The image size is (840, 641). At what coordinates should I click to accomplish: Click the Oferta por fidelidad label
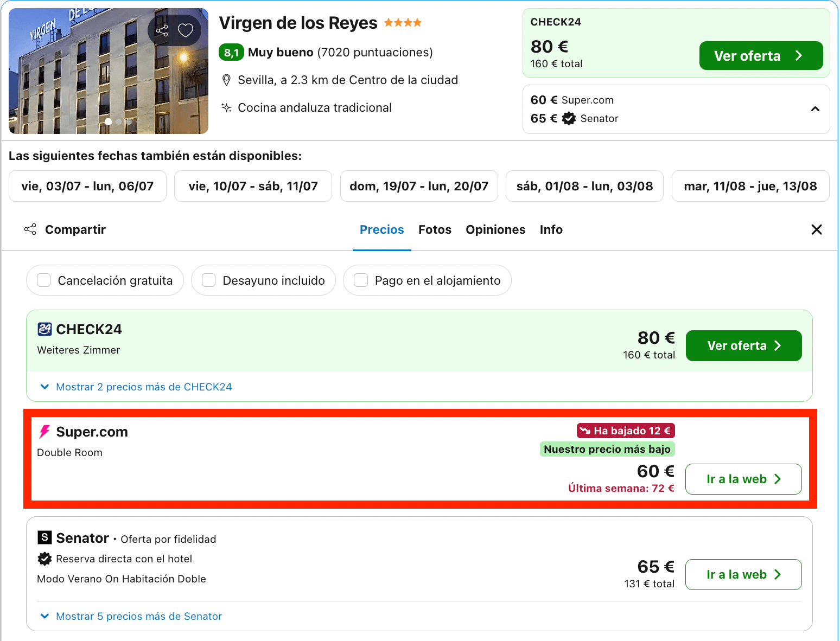(x=168, y=539)
